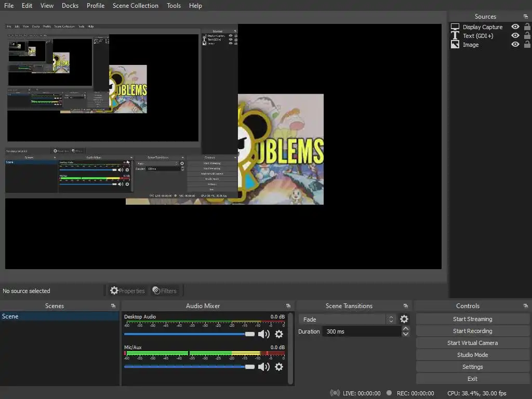Viewport: 532px width, 399px height.
Task: Switch to Studio Mode
Action: point(473,354)
